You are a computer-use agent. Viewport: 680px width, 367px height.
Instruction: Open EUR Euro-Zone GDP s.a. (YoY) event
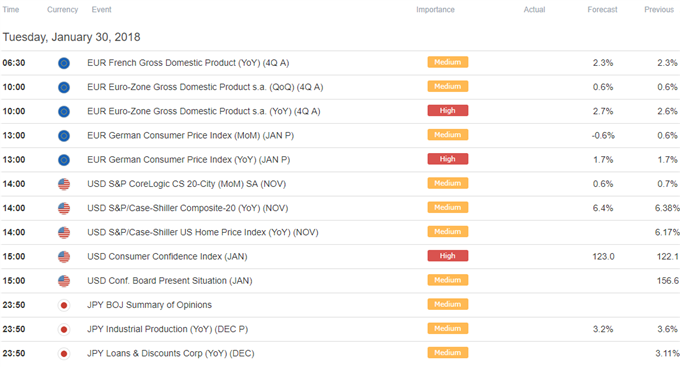pos(204,111)
